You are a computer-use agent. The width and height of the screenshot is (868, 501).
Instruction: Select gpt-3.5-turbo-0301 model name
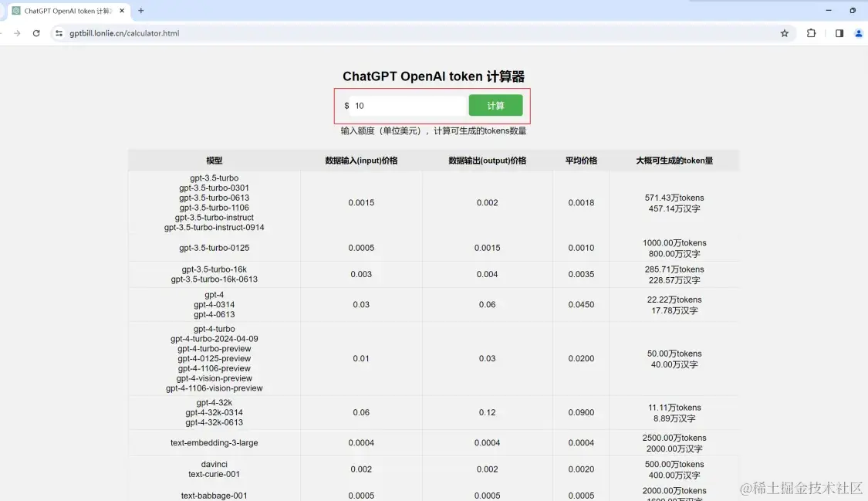[x=214, y=188]
